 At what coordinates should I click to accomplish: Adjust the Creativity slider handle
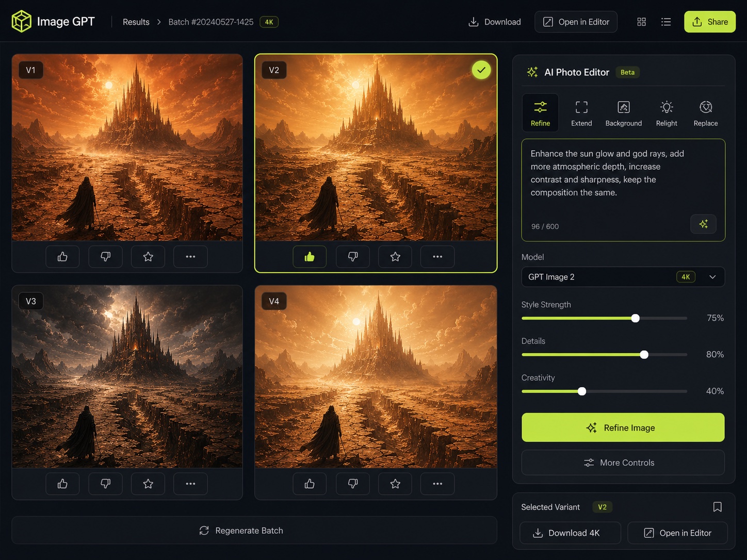[x=582, y=391]
